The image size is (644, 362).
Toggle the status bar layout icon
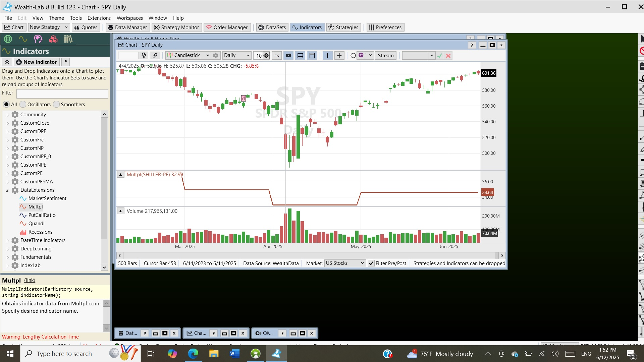[300, 56]
